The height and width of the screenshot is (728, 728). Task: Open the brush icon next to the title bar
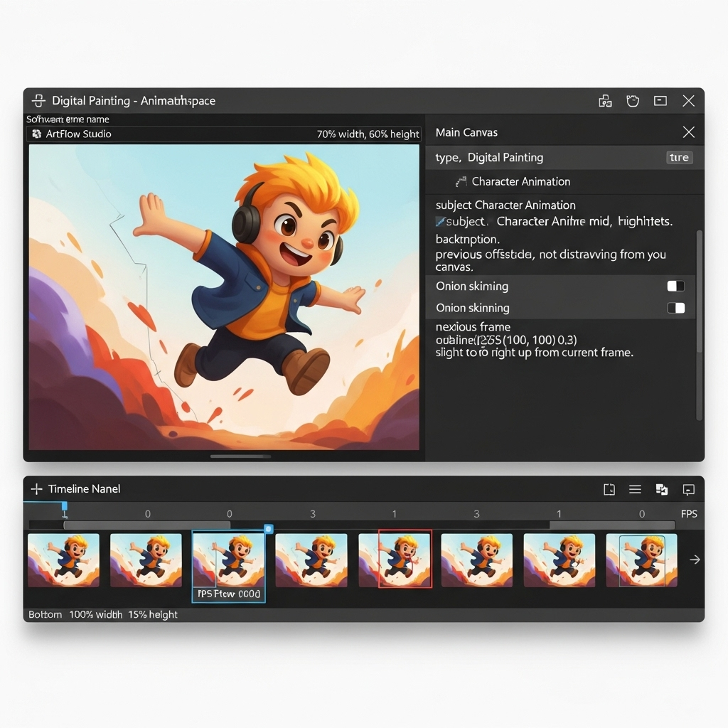(x=633, y=101)
